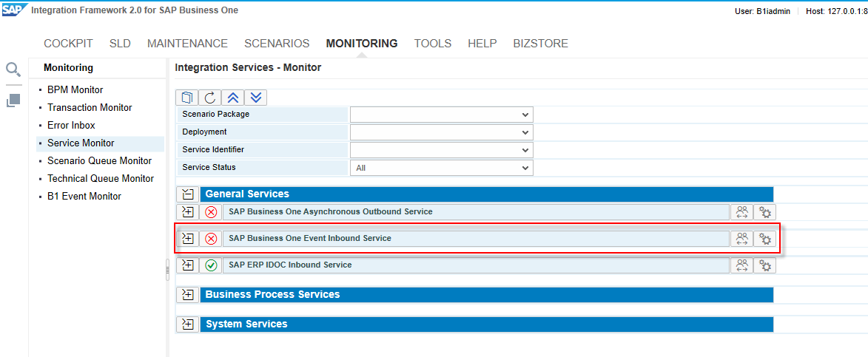The width and height of the screenshot is (868, 357).
Task: Click the collapse all double-up arrow icon
Action: point(233,98)
